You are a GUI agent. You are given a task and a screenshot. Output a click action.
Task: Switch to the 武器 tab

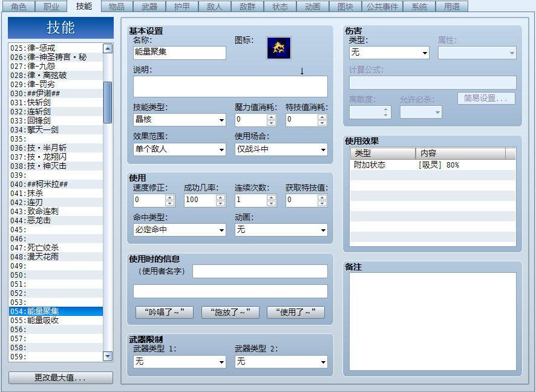click(x=149, y=7)
